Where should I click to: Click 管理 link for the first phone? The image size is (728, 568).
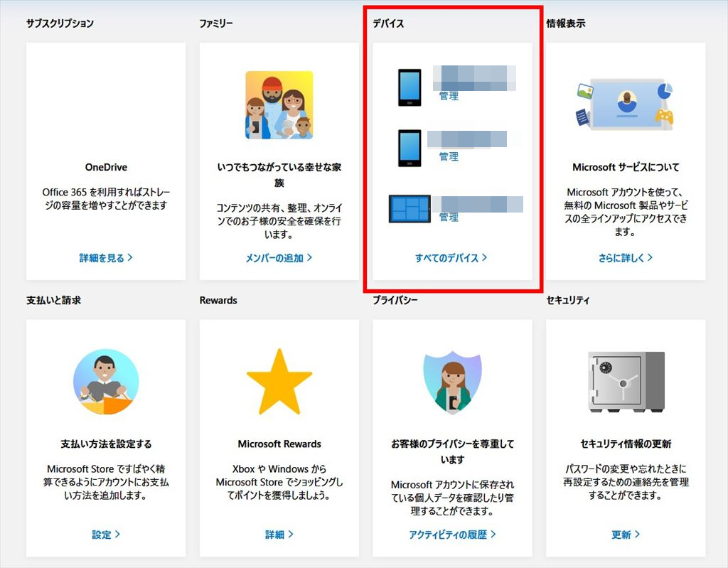click(449, 96)
